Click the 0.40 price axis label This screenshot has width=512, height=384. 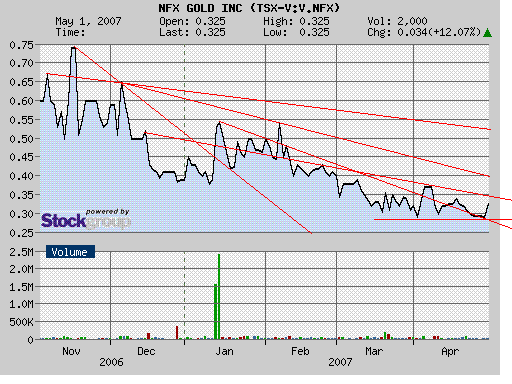22,176
